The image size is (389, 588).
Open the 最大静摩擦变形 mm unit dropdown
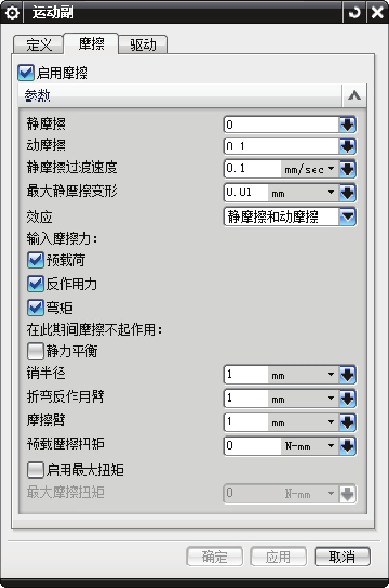click(303, 193)
